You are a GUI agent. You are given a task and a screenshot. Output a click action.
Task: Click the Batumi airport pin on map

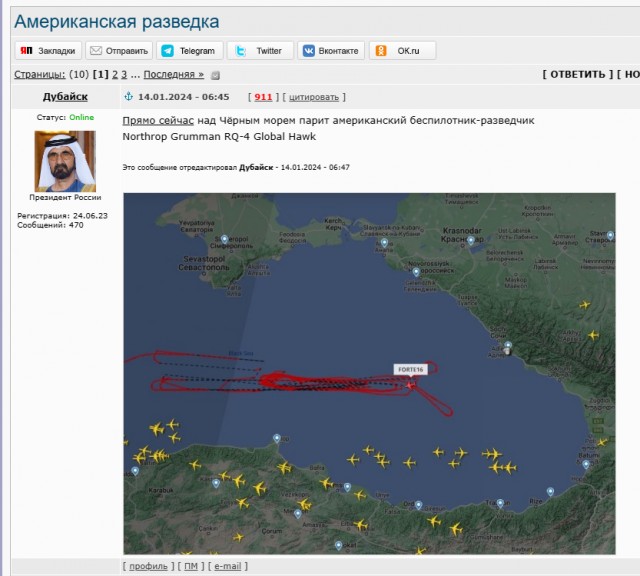pyautogui.click(x=586, y=464)
